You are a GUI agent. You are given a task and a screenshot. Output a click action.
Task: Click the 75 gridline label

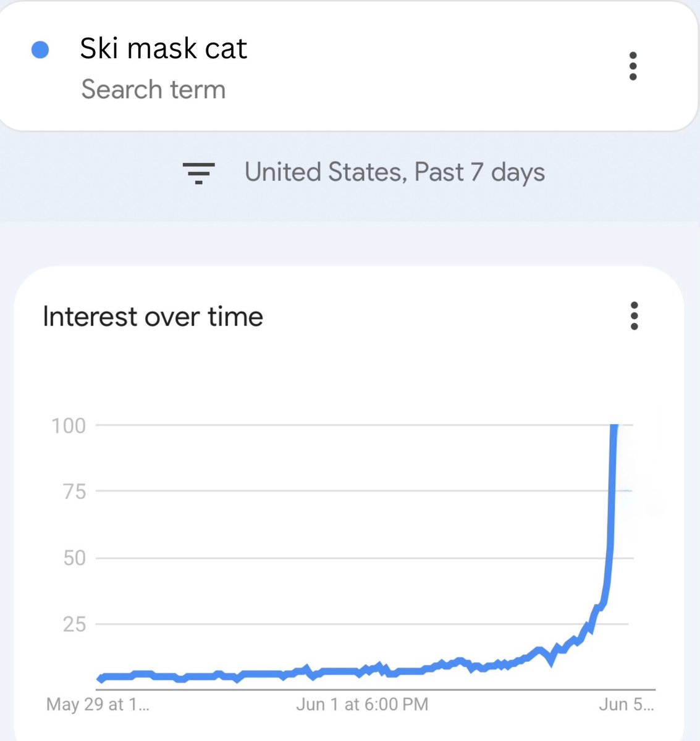click(74, 492)
